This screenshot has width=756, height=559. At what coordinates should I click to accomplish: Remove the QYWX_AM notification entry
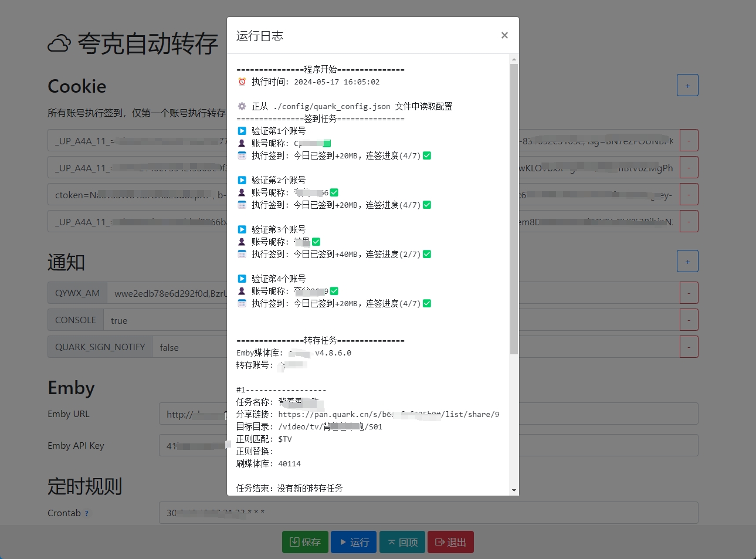point(689,292)
